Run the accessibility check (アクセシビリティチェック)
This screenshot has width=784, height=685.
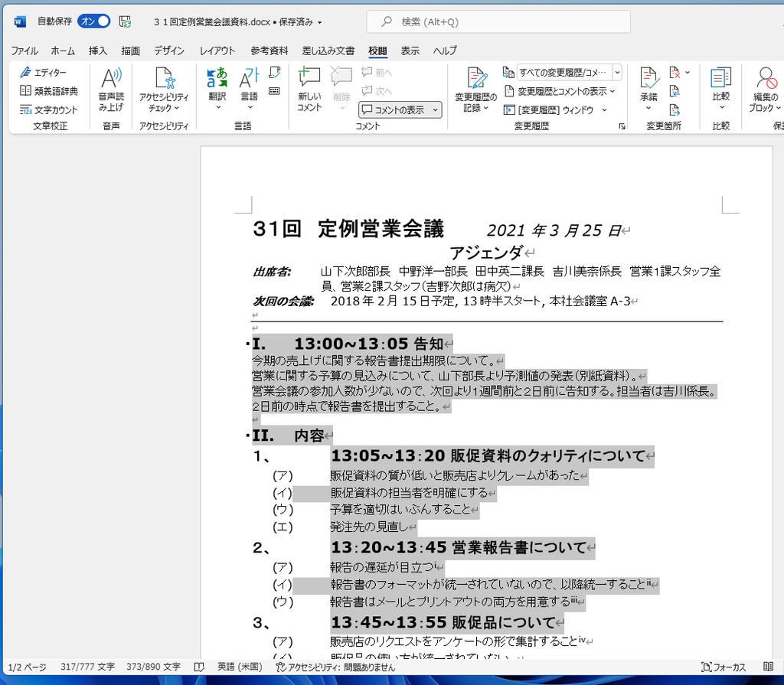pyautogui.click(x=164, y=89)
